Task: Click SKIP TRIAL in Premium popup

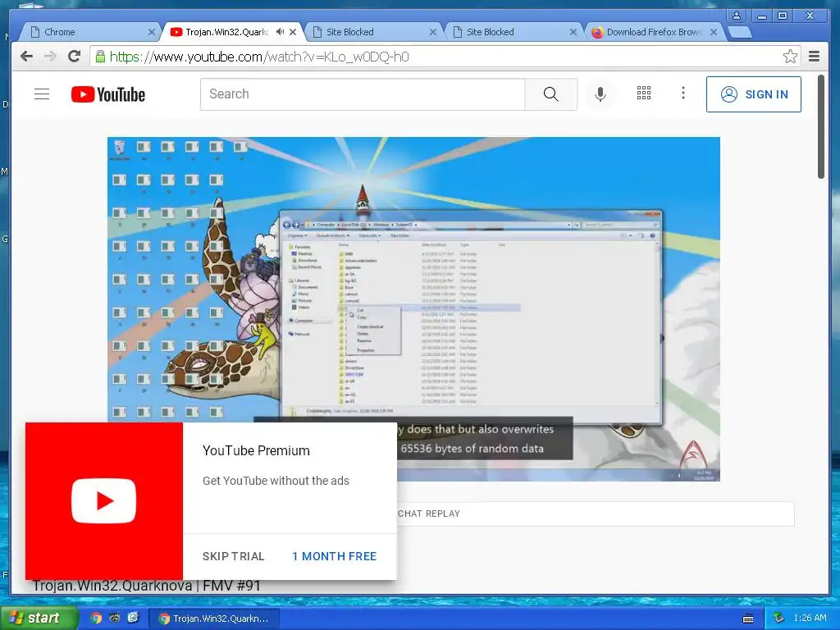Action: pyautogui.click(x=234, y=557)
